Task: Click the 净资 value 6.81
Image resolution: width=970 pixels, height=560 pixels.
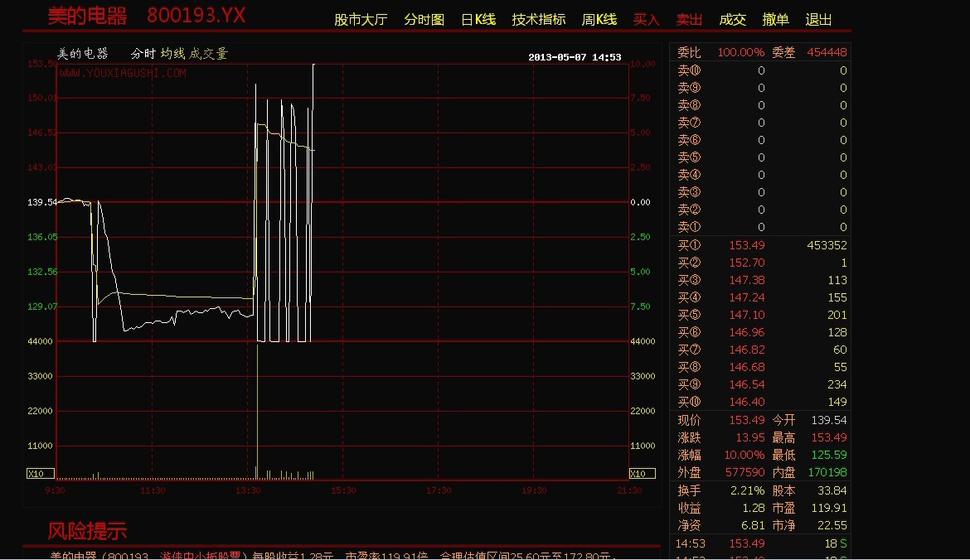Action: tap(753, 525)
